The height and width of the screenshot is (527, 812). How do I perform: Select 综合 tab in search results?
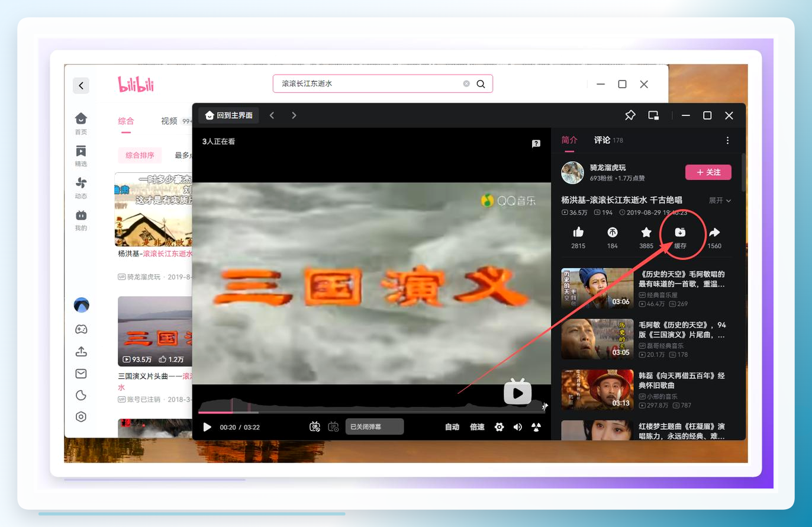[126, 121]
